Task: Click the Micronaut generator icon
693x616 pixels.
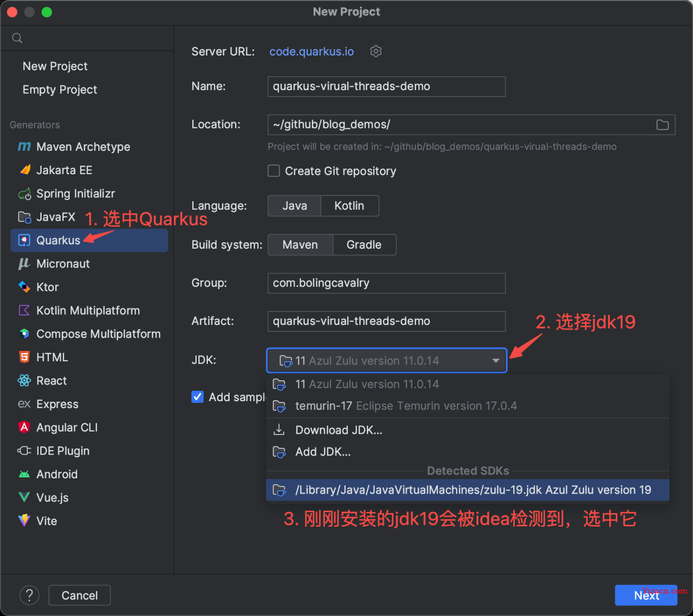Action: [x=24, y=263]
